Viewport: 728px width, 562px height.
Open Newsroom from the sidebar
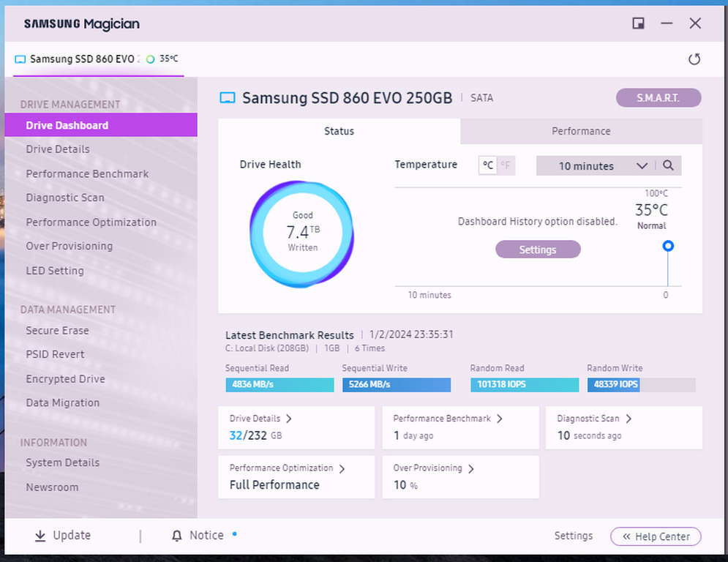click(x=52, y=487)
